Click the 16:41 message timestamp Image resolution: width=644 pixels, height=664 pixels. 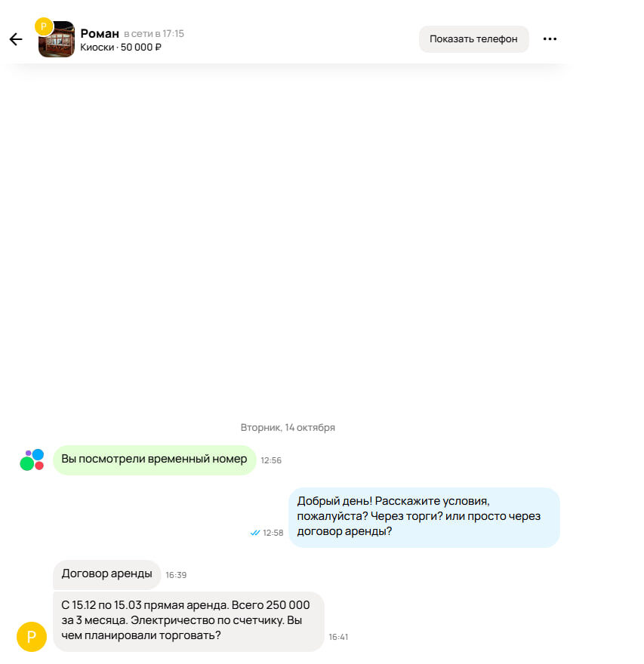coord(338,637)
